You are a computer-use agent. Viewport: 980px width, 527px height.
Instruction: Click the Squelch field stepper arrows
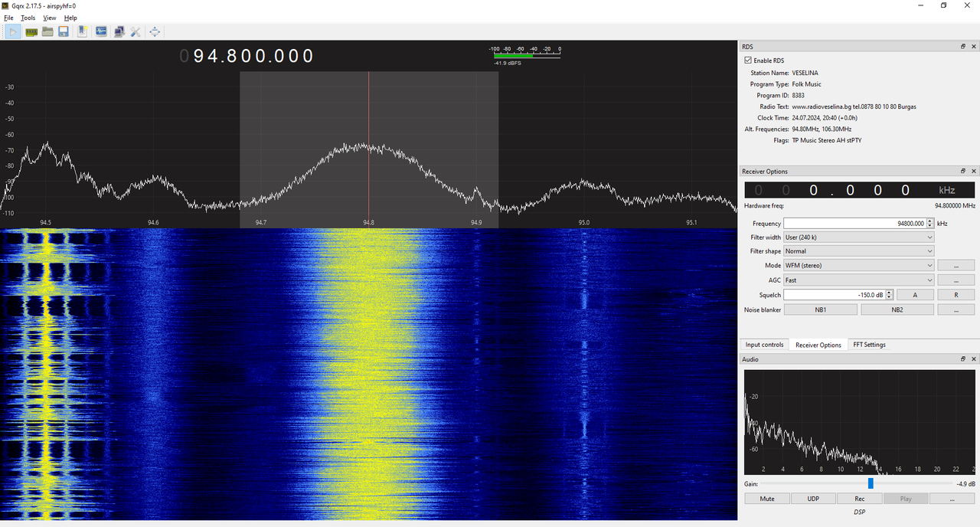click(x=889, y=295)
